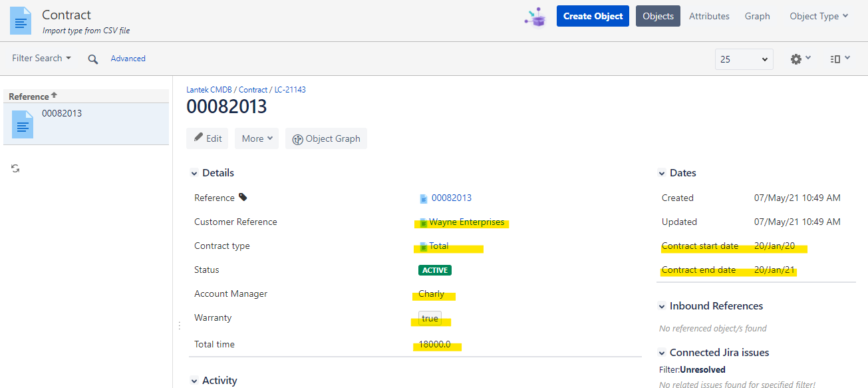Click the Contract end date value 20/Jan/21
This screenshot has width=868, height=388.
coord(774,270)
